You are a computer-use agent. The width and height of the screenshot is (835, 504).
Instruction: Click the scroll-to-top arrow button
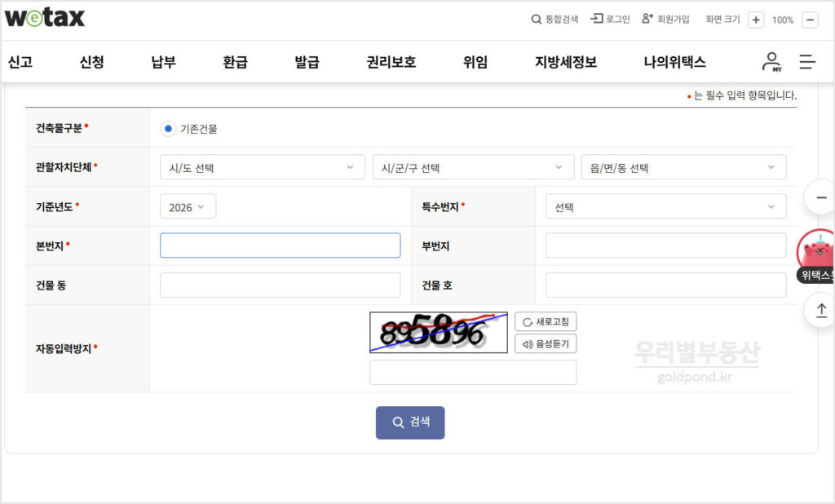point(820,310)
